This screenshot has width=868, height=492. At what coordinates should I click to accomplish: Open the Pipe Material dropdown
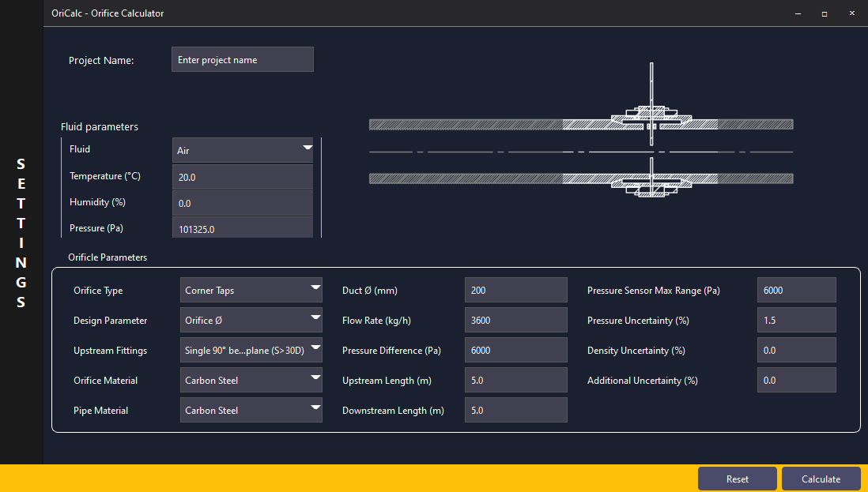click(251, 410)
